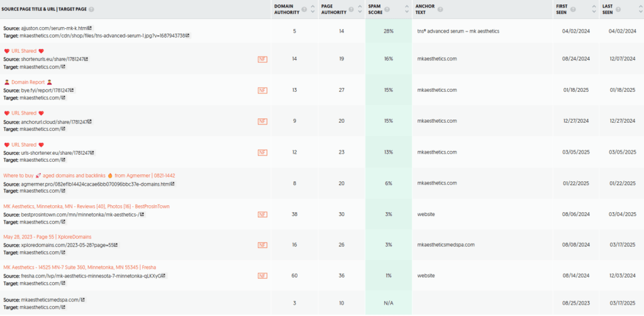Viewport: 644px width, 316px height.
Task: Click NF badge in fresha.com row
Action: point(262,276)
